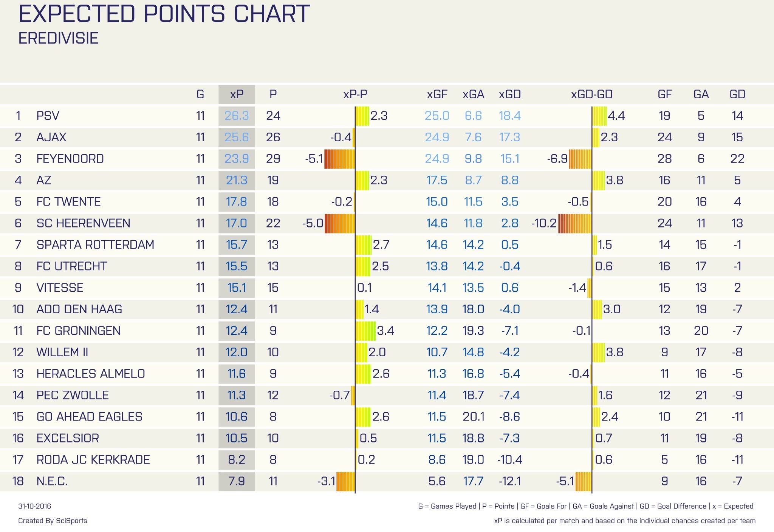This screenshot has height=532, width=774.
Task: Click N.E.C.'s orange -3.1 xP-P bar
Action: click(345, 481)
